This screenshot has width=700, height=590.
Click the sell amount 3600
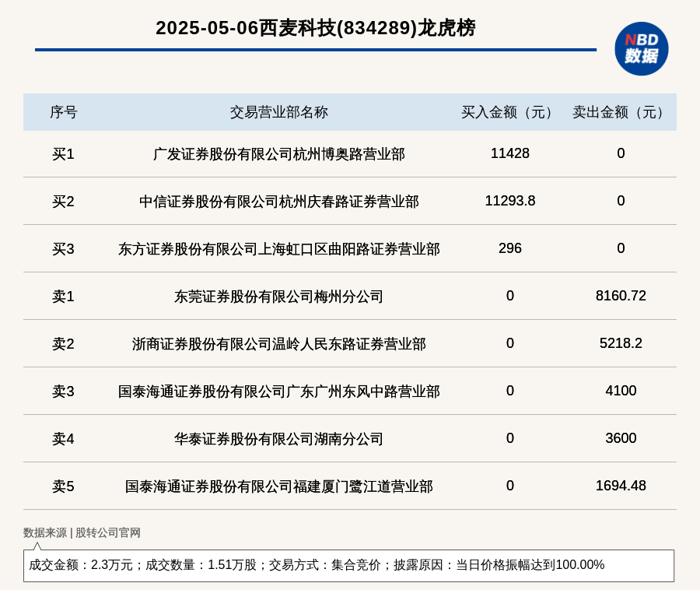[621, 438]
